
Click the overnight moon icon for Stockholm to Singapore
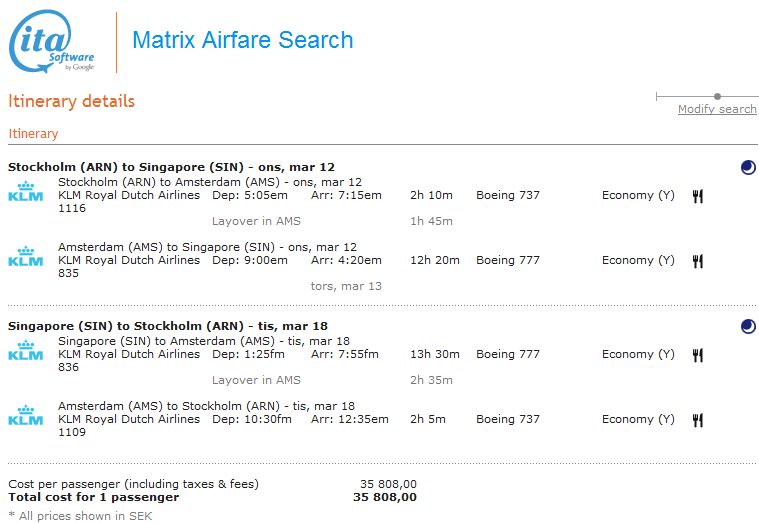(748, 167)
